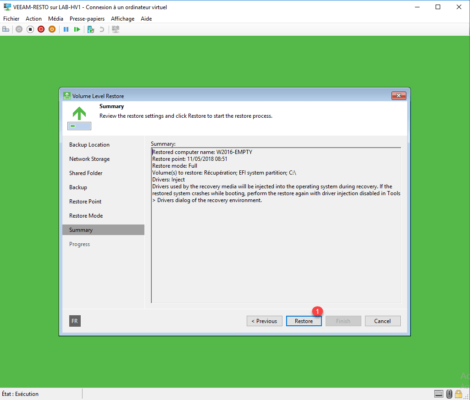Click the Cancel button
Image resolution: width=470 pixels, height=400 pixels.
383,321
